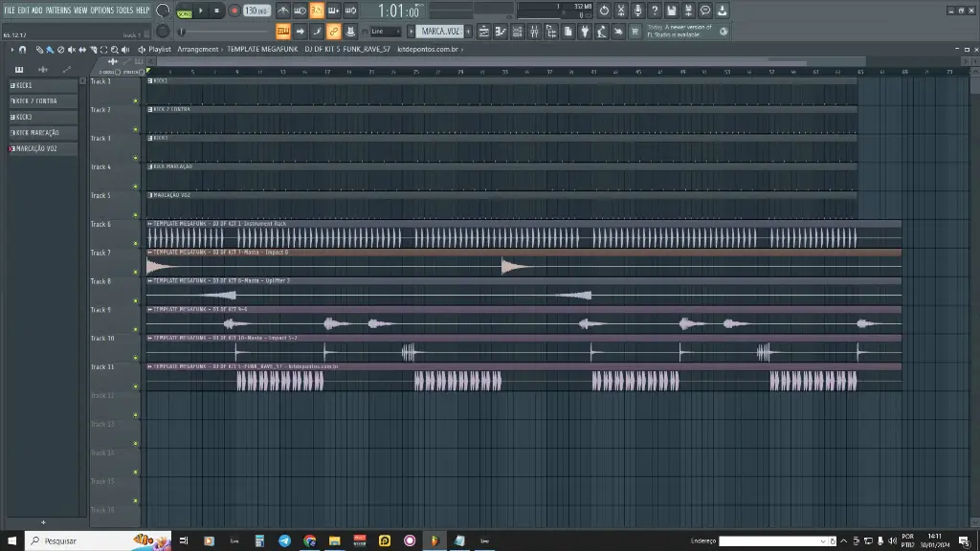Viewport: 980px width, 551px height.
Task: Open the chat/feedback bubble icon
Action: point(705,11)
